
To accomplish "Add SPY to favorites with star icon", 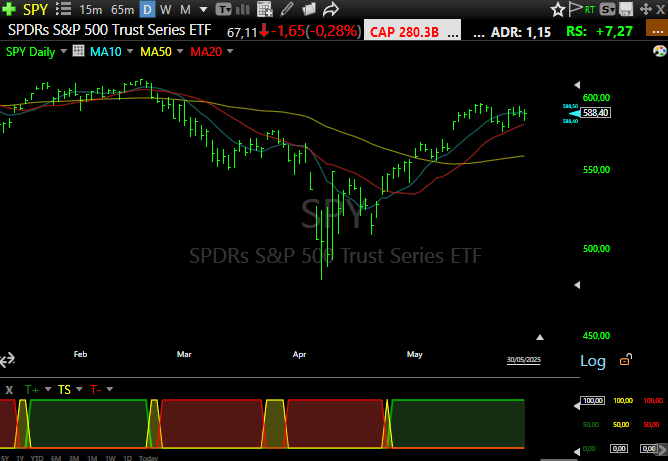I will pyautogui.click(x=557, y=9).
